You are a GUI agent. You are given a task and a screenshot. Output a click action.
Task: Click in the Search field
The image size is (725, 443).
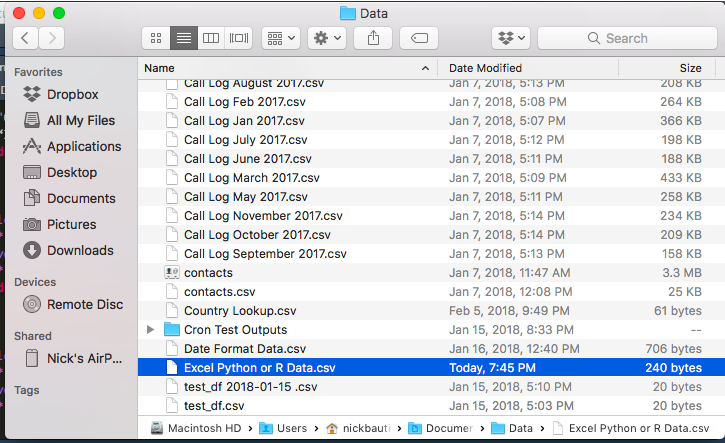(x=625, y=38)
